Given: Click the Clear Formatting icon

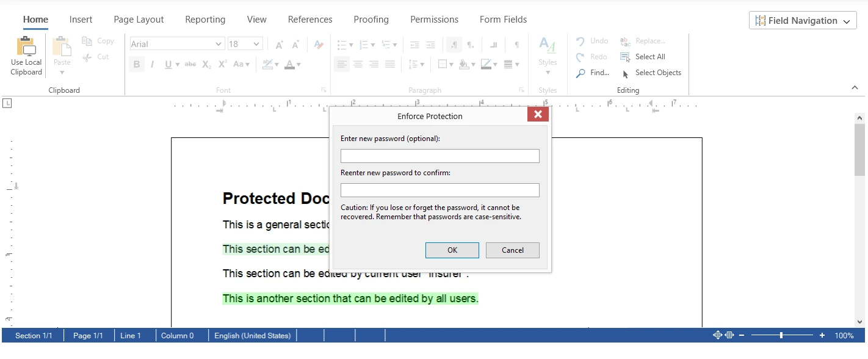Looking at the screenshot, I should click(x=318, y=45).
